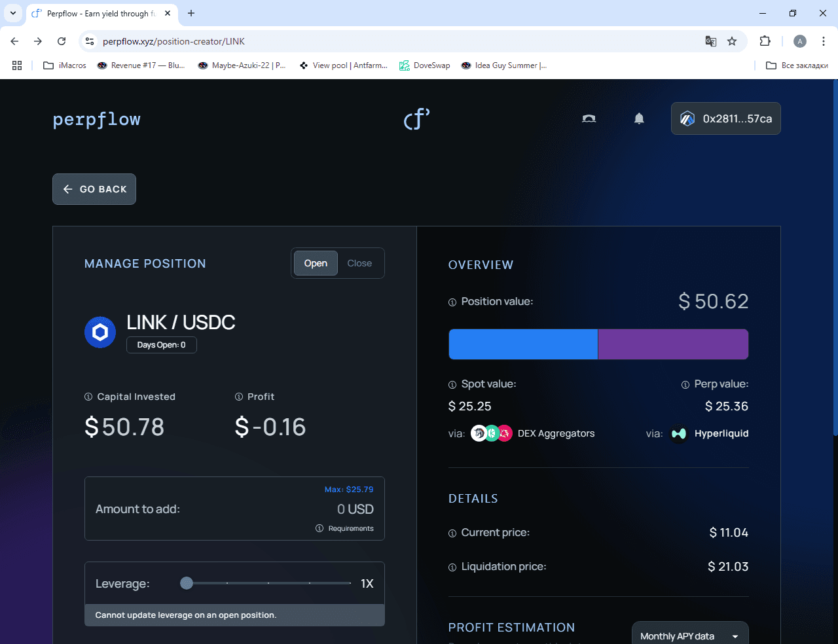Select the Perpflow browser tab
Viewport: 838px width, 644px height.
pos(101,13)
